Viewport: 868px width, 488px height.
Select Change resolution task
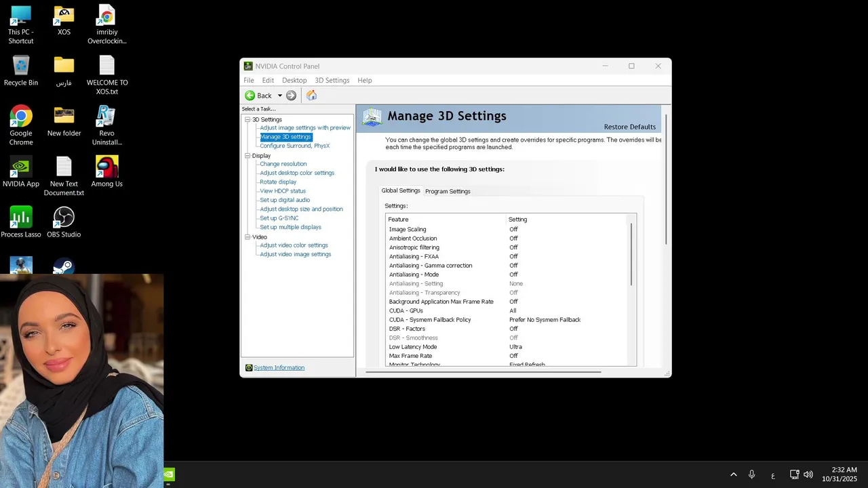(283, 164)
